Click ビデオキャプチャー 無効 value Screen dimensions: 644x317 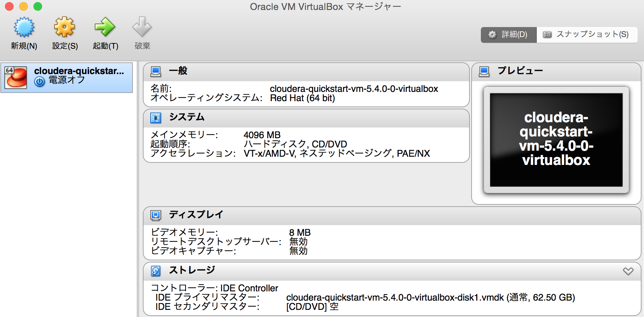[298, 251]
